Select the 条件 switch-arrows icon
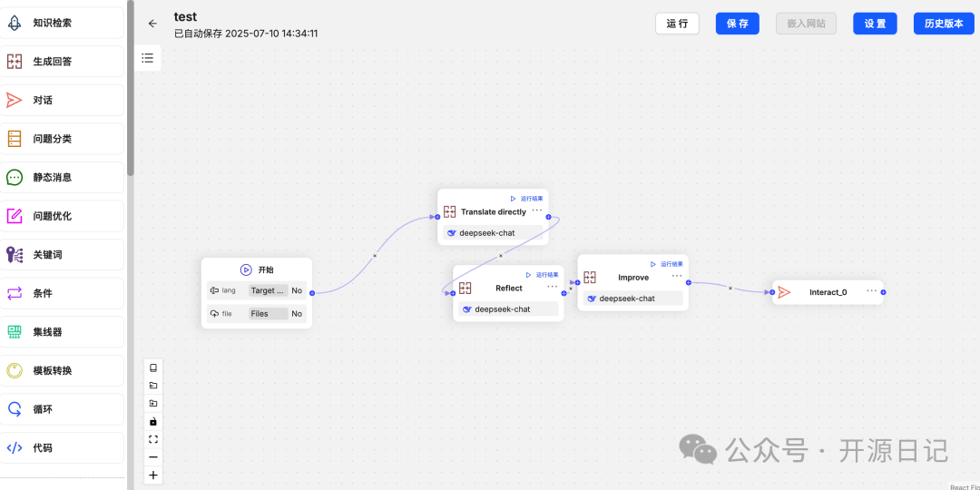Viewport: 980px width, 490px height. pyautogui.click(x=15, y=293)
